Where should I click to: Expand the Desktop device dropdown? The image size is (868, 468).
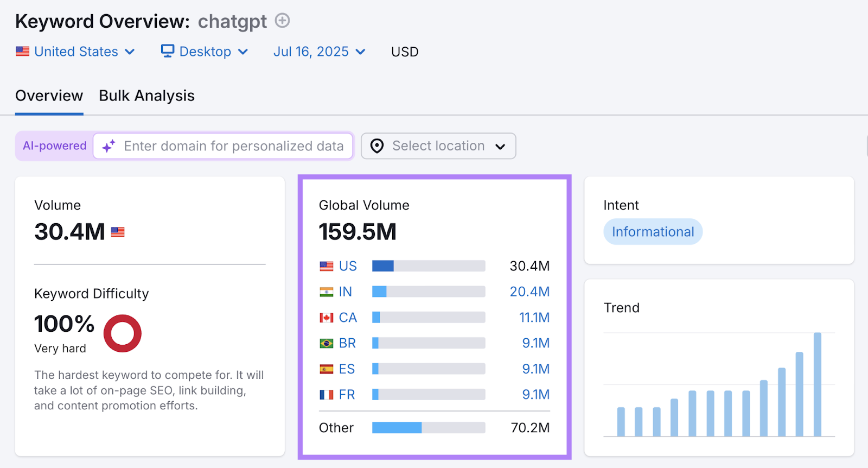point(205,52)
